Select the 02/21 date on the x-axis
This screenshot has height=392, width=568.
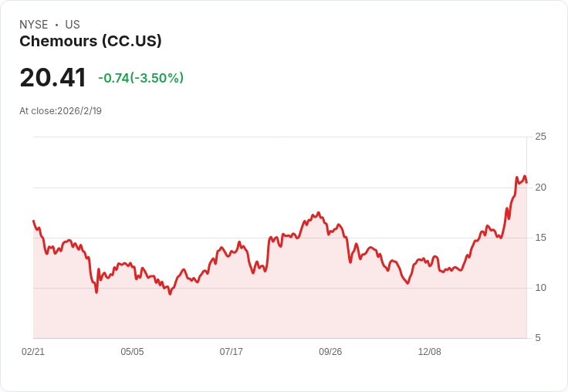tap(33, 352)
